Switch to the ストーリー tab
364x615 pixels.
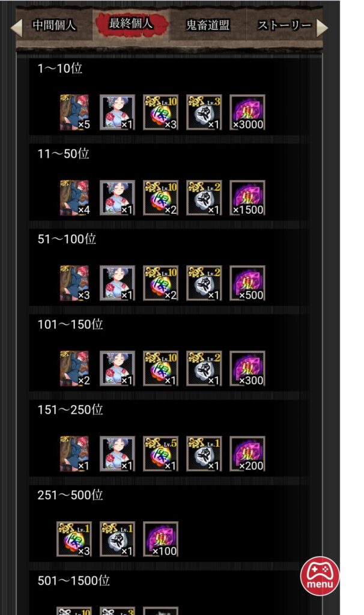[284, 25]
